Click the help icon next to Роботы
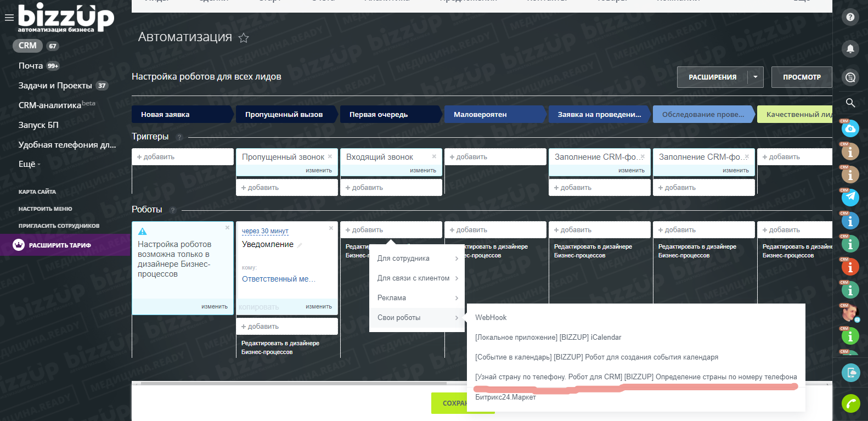868x421 pixels. [172, 210]
